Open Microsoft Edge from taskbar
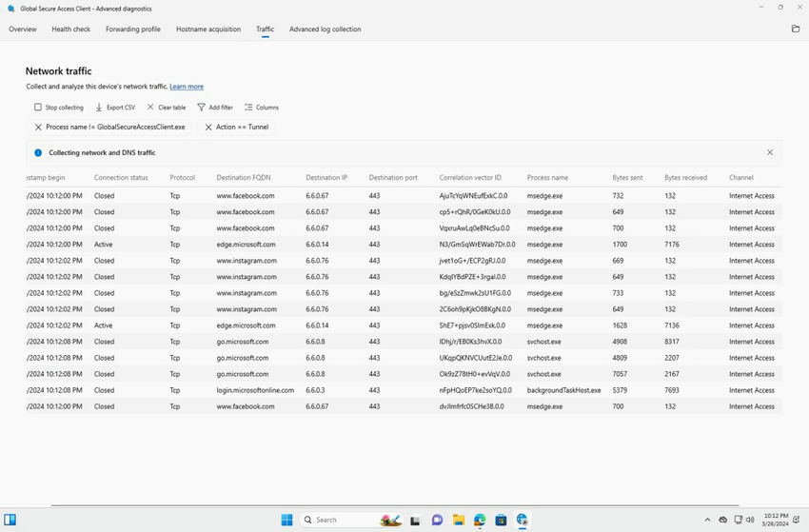 pyautogui.click(x=480, y=520)
